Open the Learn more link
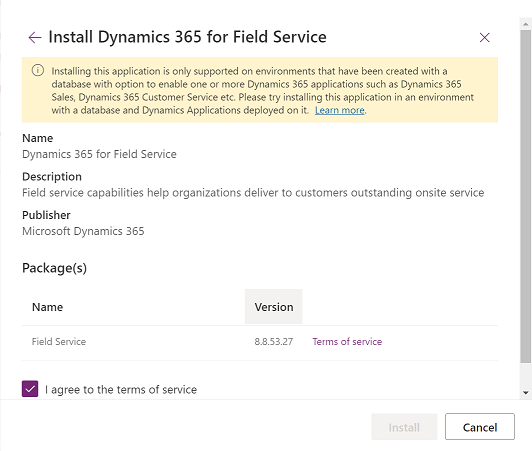This screenshot has height=451, width=532. 340,110
